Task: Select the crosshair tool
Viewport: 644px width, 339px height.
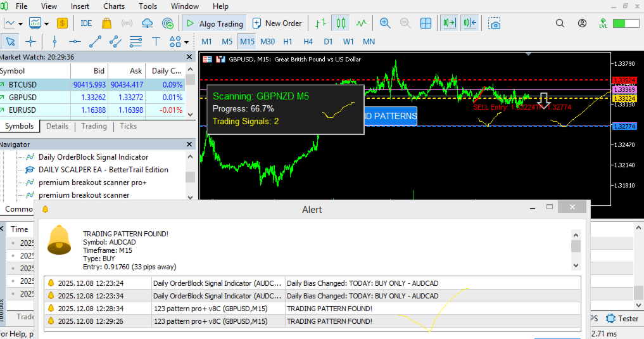Action: 30,41
